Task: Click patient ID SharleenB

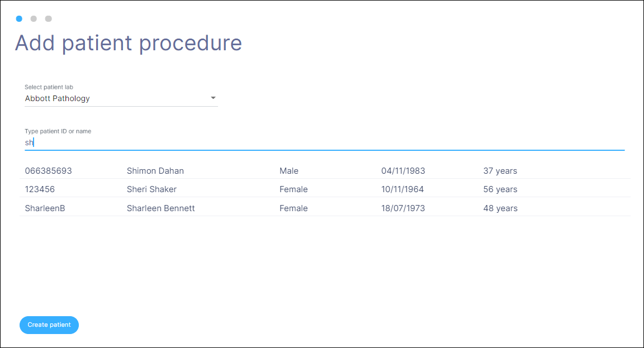Action: coord(45,208)
